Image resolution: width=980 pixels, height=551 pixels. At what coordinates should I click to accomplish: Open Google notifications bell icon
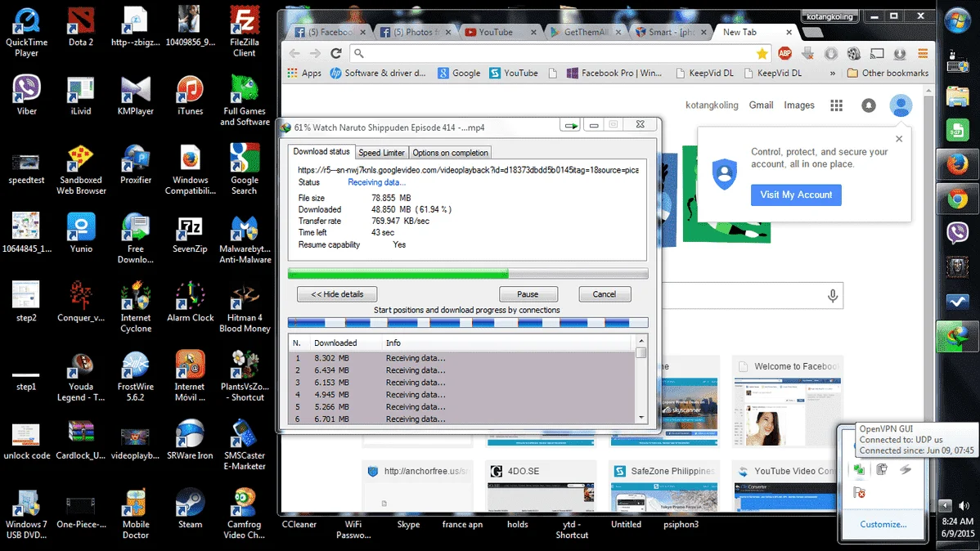pyautogui.click(x=869, y=105)
